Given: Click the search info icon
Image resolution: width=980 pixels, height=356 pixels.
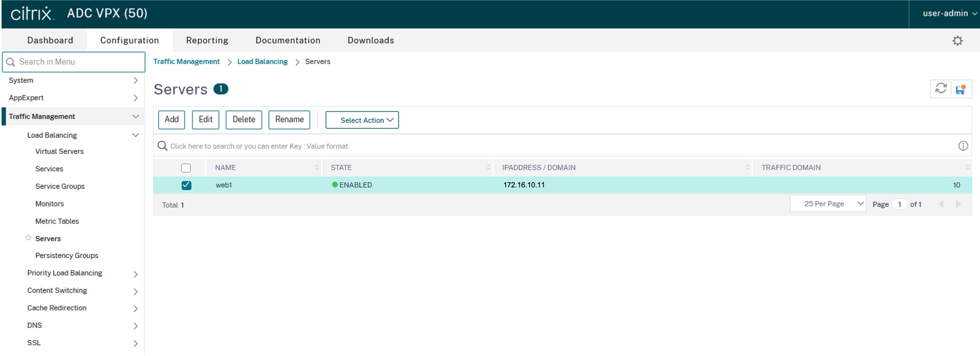Looking at the screenshot, I should [x=963, y=146].
